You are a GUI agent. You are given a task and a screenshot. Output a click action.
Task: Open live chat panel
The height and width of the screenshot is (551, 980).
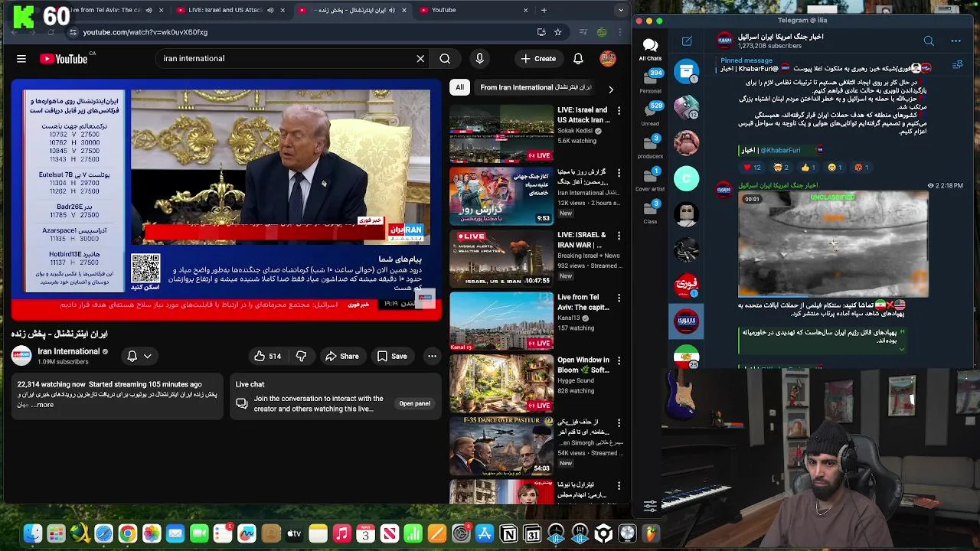(414, 403)
